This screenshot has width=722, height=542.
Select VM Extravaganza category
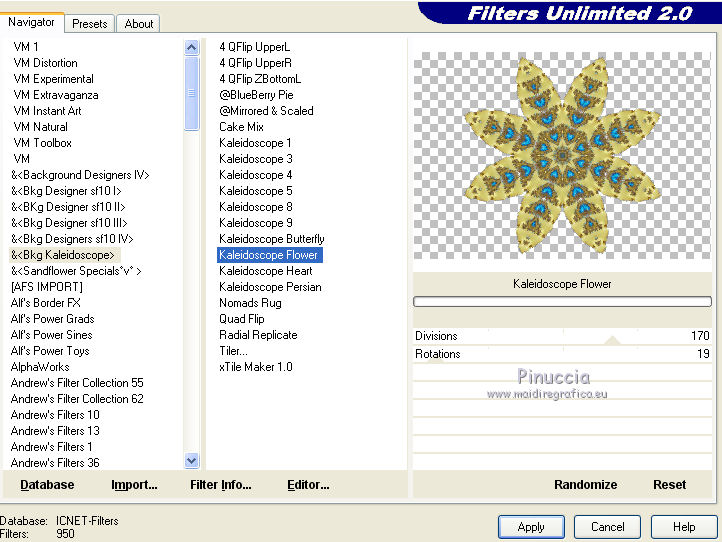pyautogui.click(x=56, y=95)
